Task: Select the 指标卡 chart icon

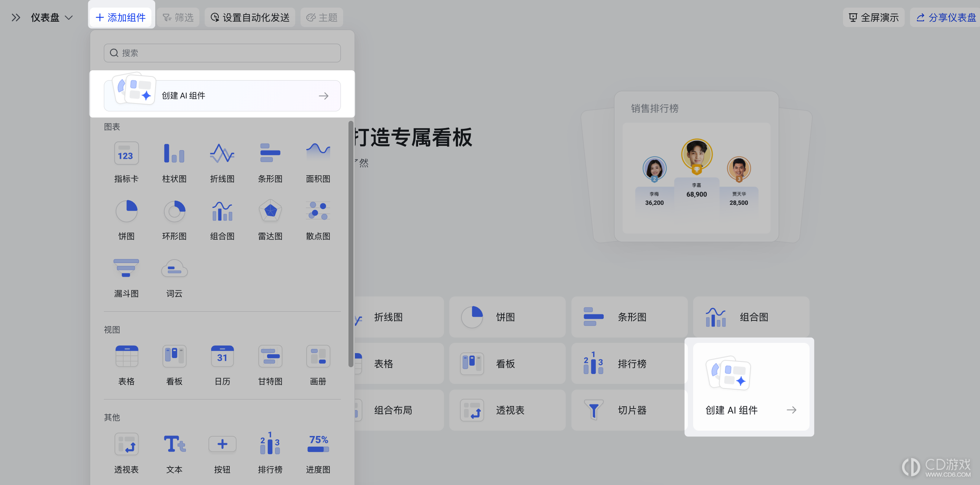Action: (x=126, y=153)
